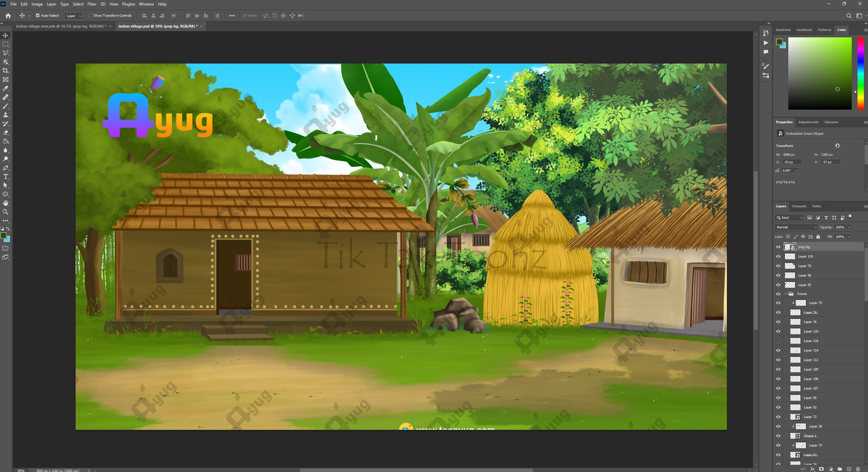Viewport: 868px width, 472px height.
Task: Uncheck the Auto-Select checkbox
Action: 37,16
